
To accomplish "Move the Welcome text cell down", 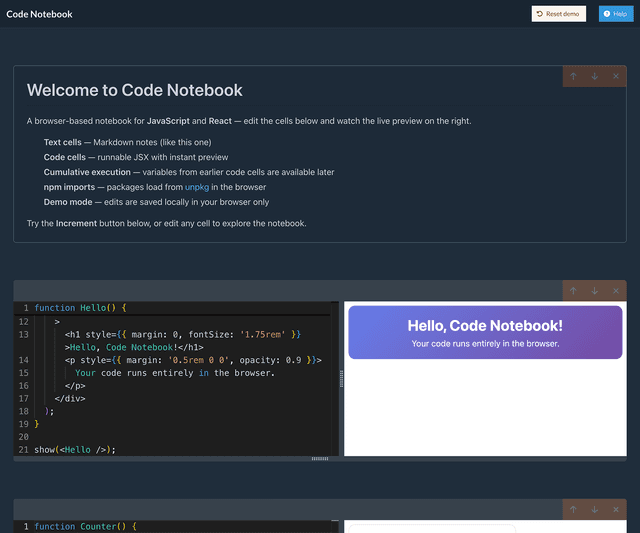I will [x=594, y=76].
